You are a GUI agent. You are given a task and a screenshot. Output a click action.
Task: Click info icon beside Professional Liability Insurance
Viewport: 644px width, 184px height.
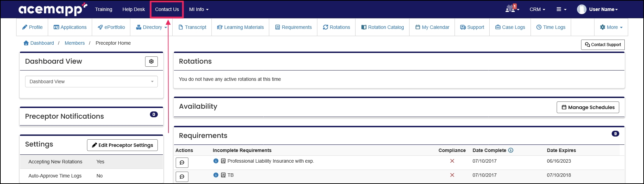click(216, 161)
